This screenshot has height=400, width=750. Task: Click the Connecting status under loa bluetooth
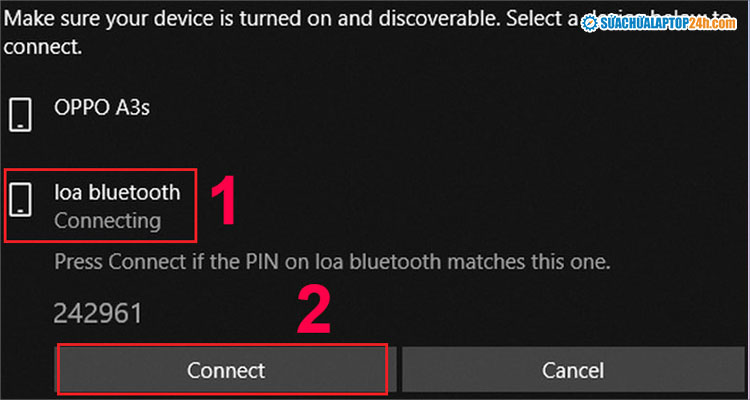coord(107,220)
